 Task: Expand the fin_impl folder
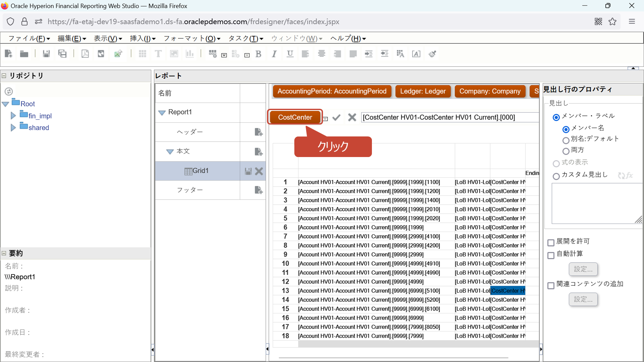click(x=13, y=116)
